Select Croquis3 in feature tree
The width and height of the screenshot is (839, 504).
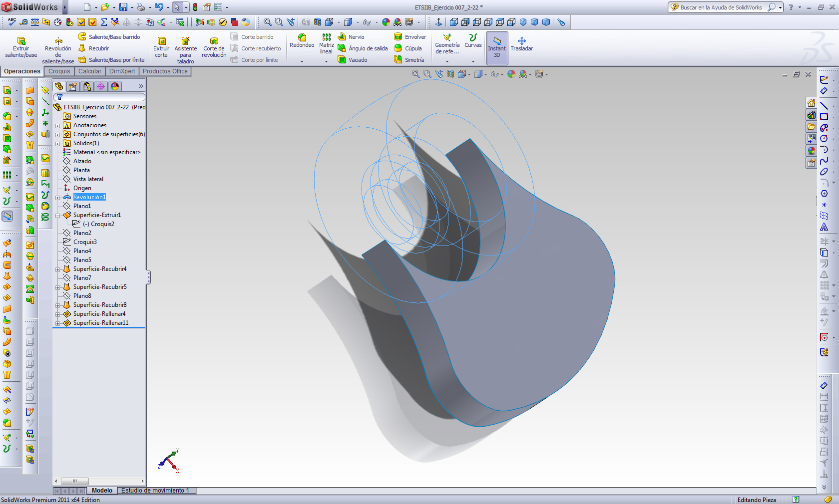pos(85,242)
